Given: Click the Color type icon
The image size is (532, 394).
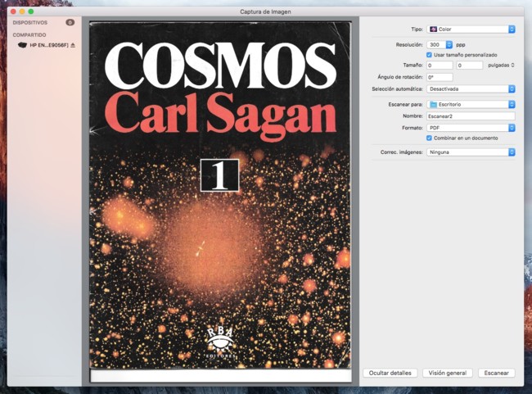Looking at the screenshot, I should [433, 29].
